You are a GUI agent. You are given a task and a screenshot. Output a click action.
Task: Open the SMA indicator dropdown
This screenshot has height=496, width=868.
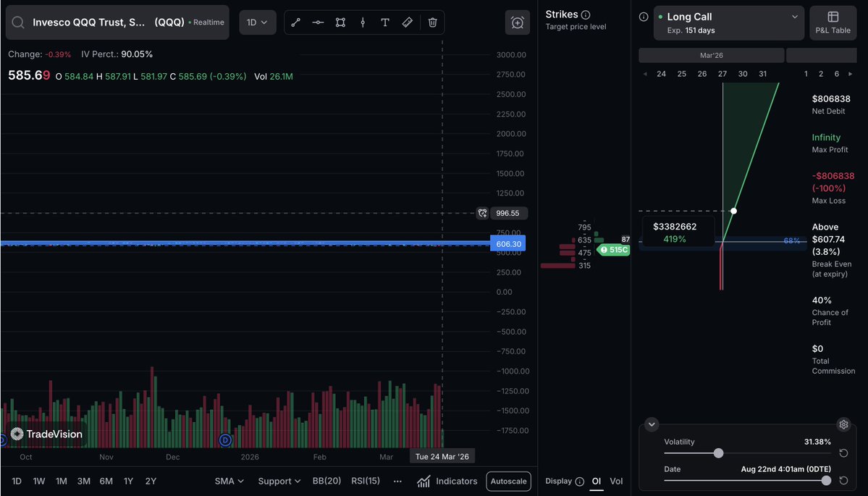point(229,481)
